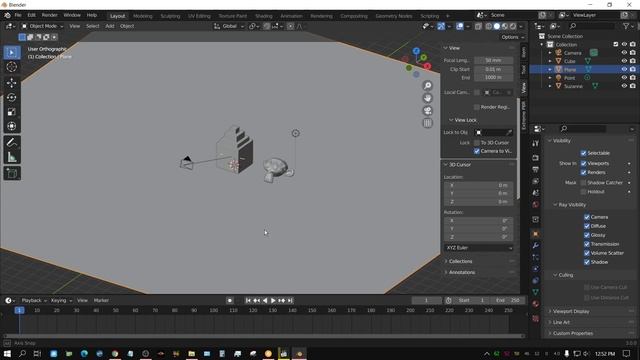640x360 pixels.
Task: Select the 3D Cursor tool
Action: [12, 67]
